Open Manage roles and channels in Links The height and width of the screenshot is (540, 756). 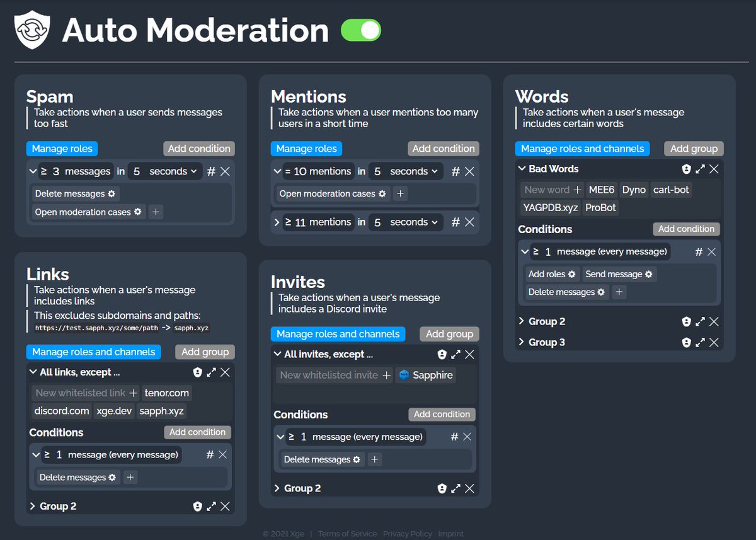[93, 352]
